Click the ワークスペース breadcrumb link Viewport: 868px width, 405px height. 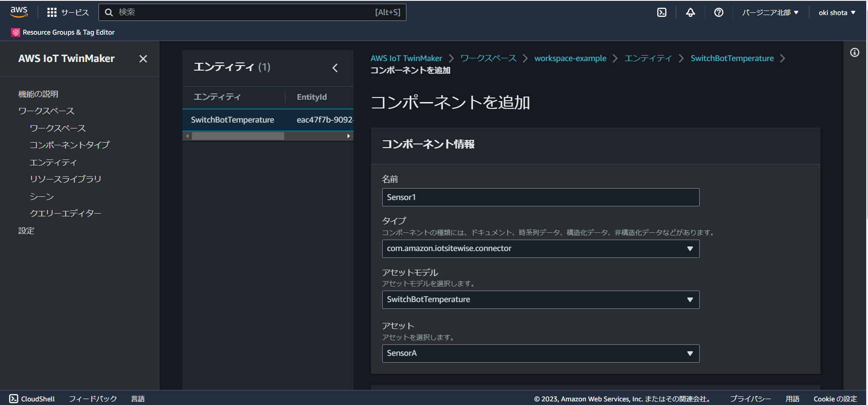click(489, 58)
